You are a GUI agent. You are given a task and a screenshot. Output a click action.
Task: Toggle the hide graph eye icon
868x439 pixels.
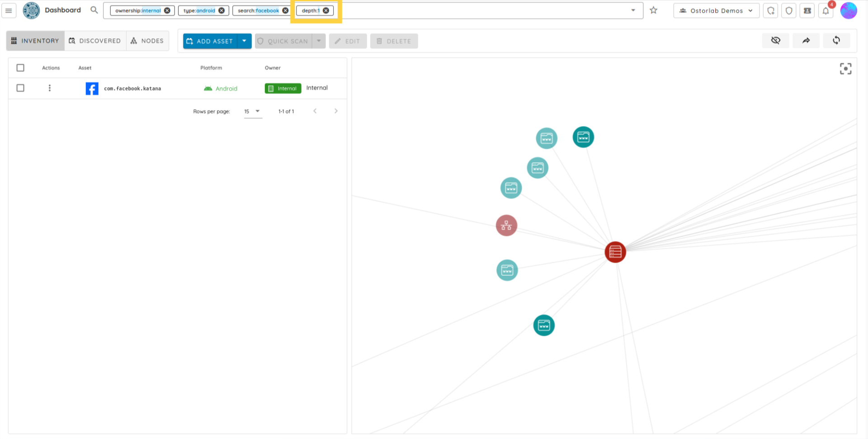tap(776, 41)
